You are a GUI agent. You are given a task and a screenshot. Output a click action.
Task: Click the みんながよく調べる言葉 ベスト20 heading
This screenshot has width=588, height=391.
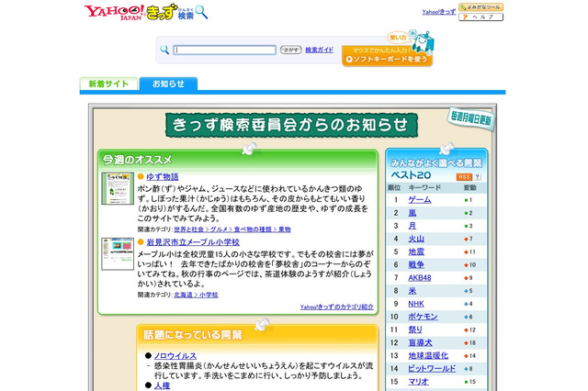point(436,169)
